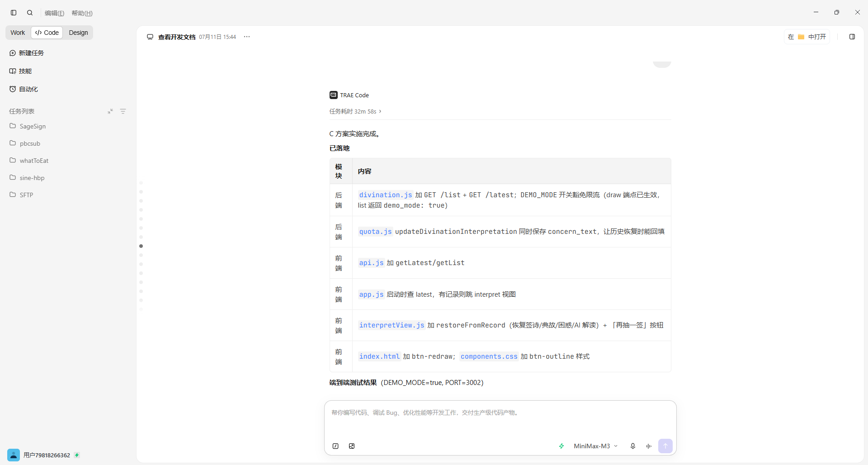This screenshot has height=465, width=868.
Task: Click the chat icon beside 查看开发文档
Action: point(150,37)
